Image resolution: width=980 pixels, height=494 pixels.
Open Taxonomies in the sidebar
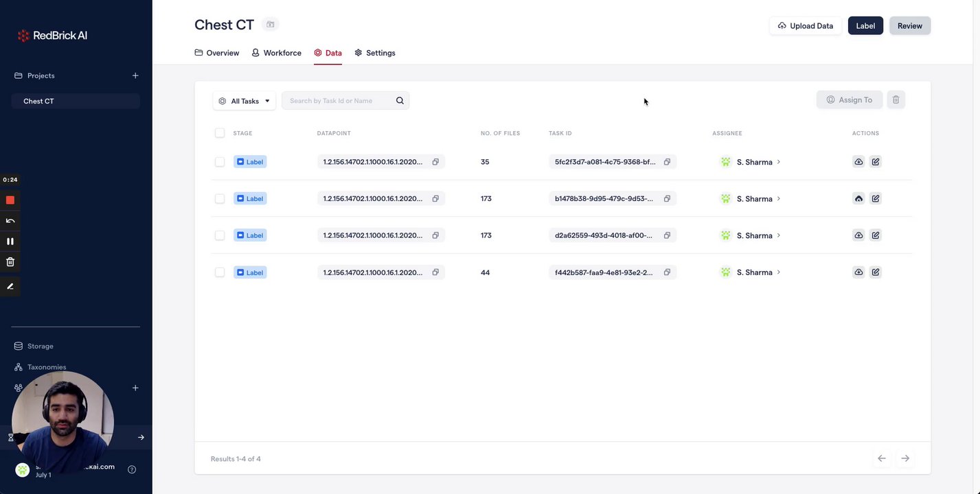(40, 367)
